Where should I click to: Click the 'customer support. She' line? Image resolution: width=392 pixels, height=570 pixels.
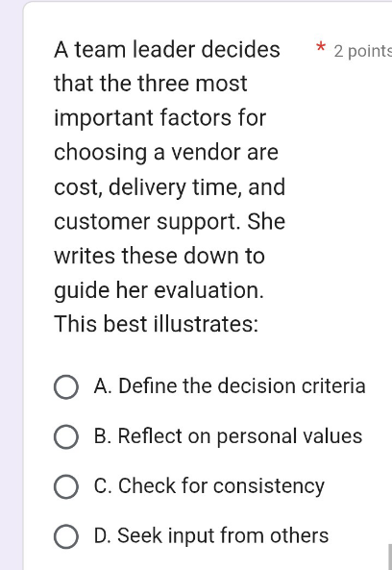pyautogui.click(x=170, y=222)
